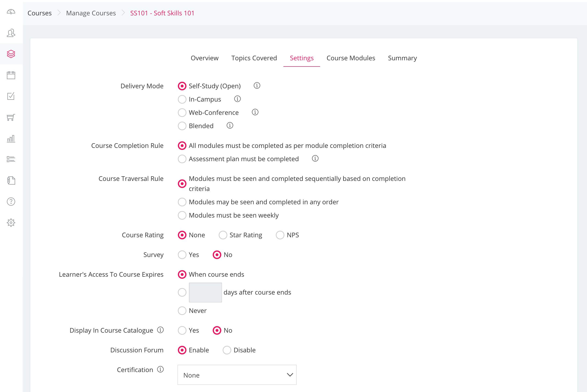
Task: Switch to the Overview tab
Action: click(x=204, y=58)
